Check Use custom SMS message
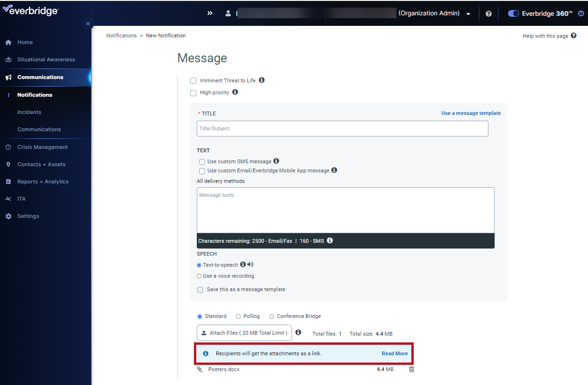Viewport: 588px width, 385px height. [202, 162]
